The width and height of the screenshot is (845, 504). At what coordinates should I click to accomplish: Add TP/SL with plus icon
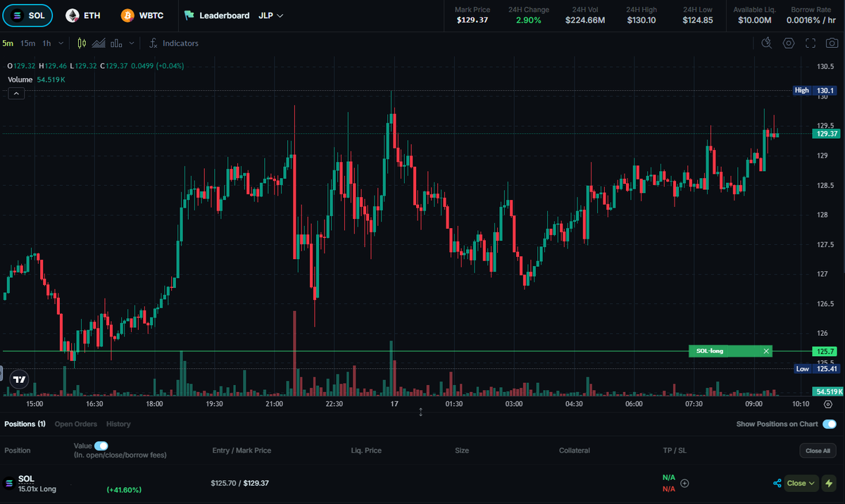pyautogui.click(x=684, y=483)
